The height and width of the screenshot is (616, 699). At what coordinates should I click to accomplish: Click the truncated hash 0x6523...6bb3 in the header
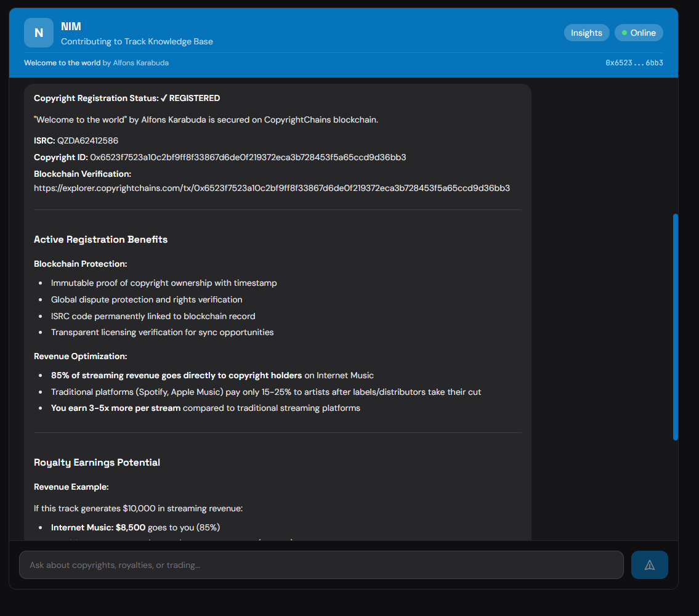point(634,63)
